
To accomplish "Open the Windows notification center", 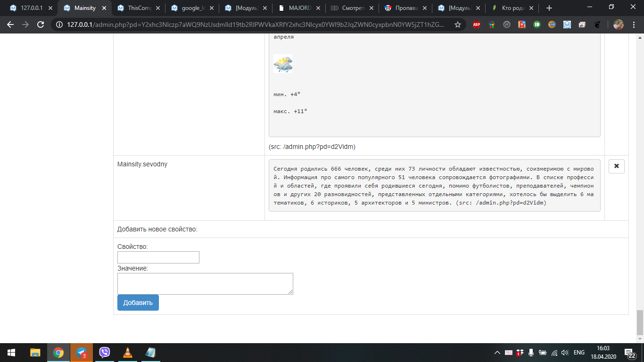I will pos(631,353).
